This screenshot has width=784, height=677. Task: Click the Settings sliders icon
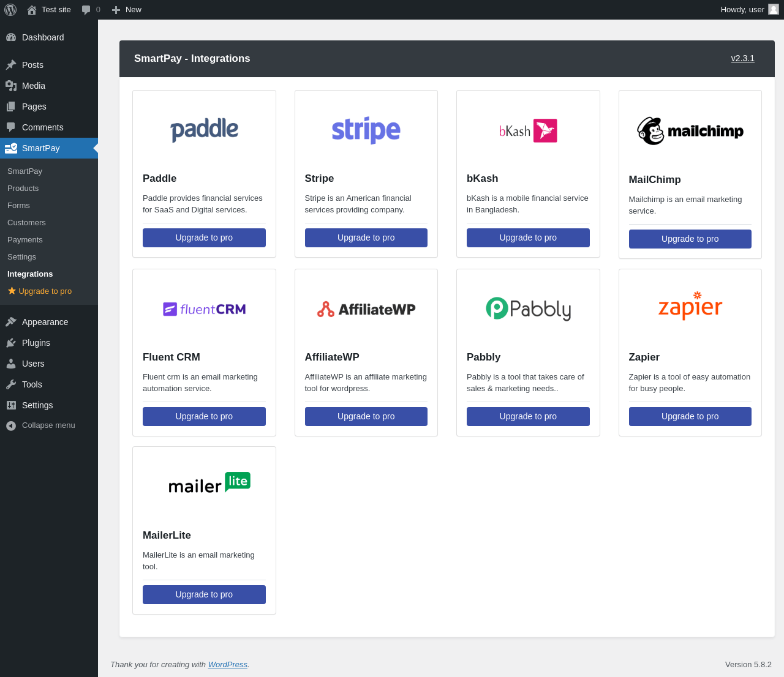click(x=11, y=405)
